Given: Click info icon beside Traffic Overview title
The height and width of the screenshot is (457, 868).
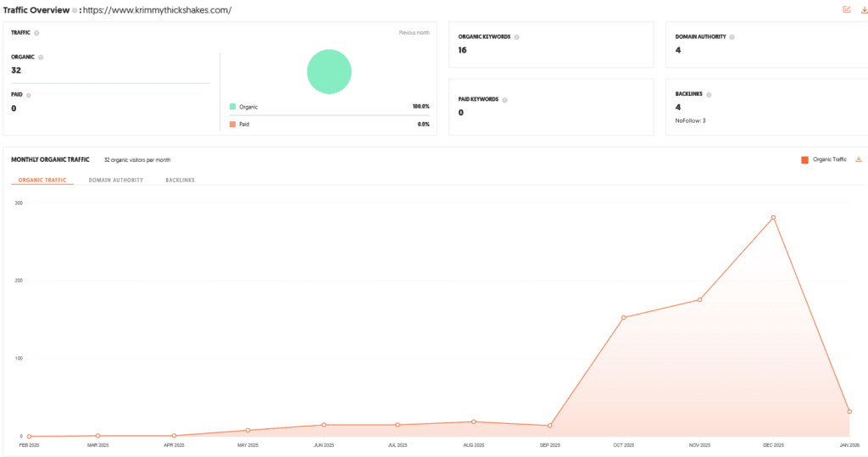Looking at the screenshot, I should click(75, 10).
